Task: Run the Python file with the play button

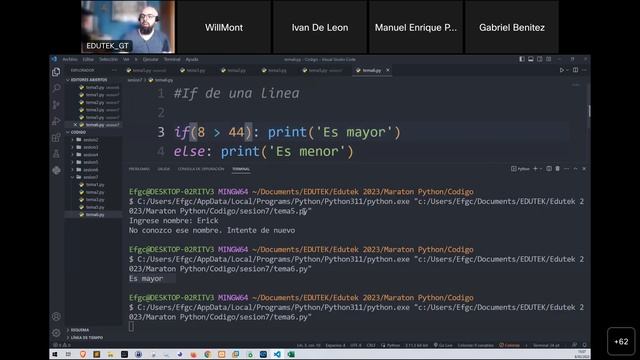Action: tap(562, 70)
